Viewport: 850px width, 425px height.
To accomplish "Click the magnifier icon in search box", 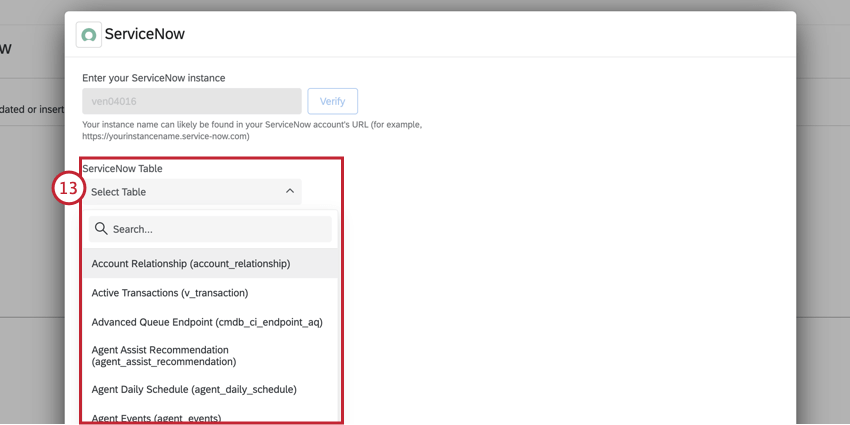I will 101,229.
